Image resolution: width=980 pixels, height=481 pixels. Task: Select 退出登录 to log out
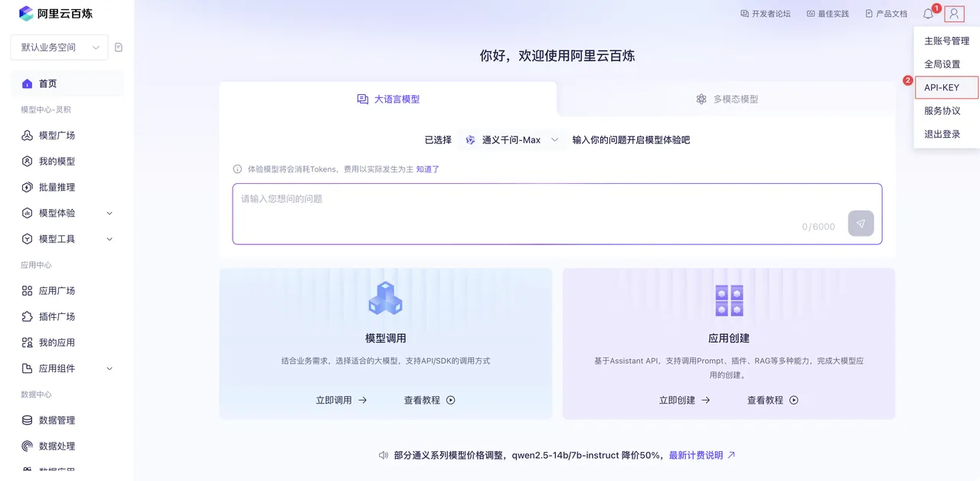[x=947, y=134]
